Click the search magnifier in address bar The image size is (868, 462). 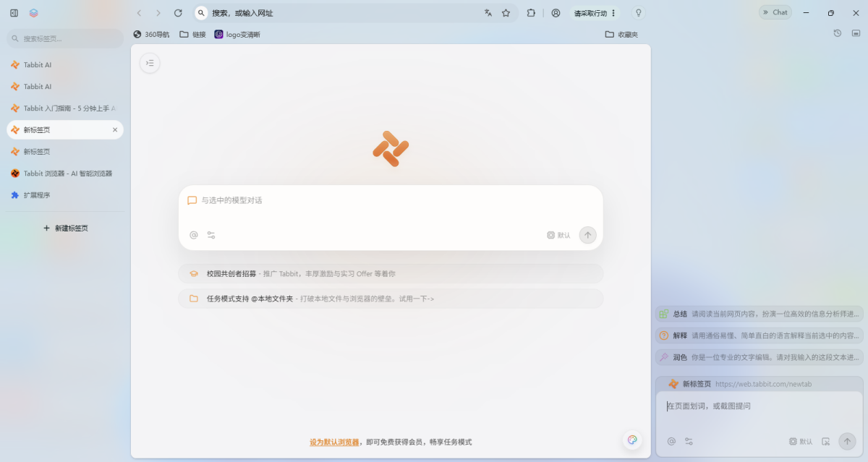click(x=201, y=13)
